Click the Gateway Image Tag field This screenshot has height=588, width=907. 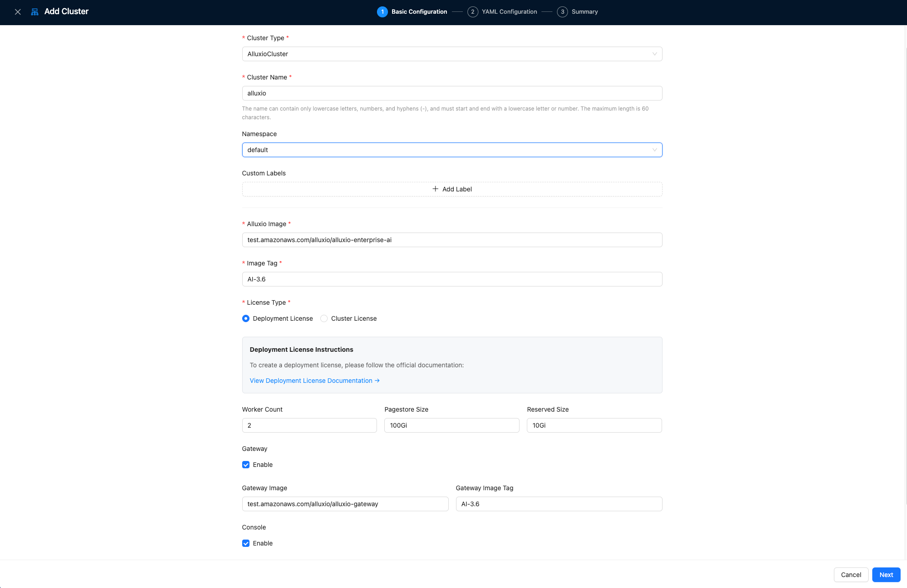click(x=558, y=504)
